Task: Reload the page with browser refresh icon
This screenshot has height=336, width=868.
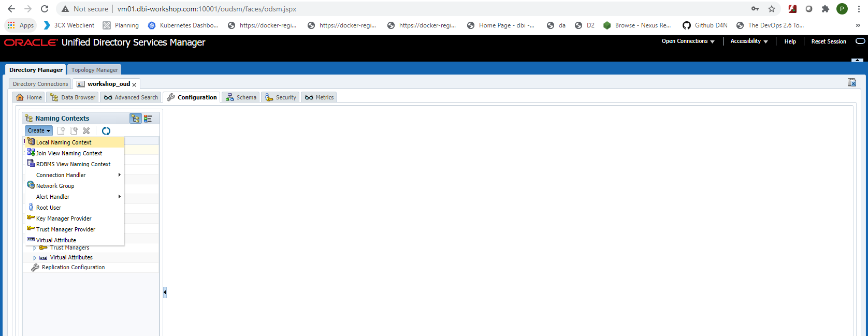Action: click(x=45, y=9)
